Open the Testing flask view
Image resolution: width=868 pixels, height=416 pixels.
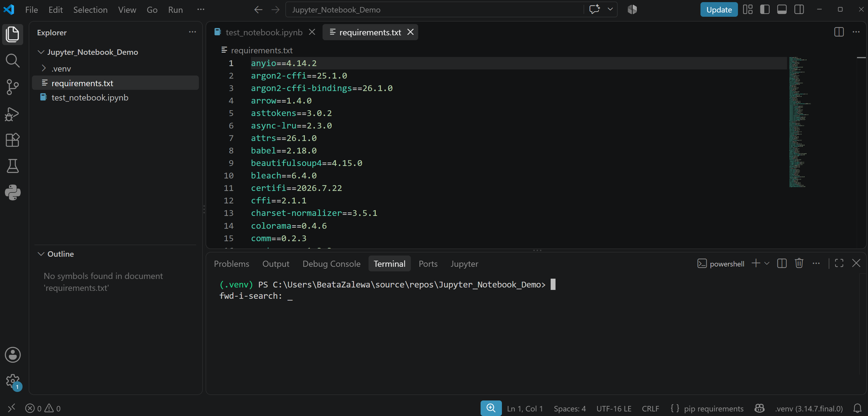pos(13,166)
